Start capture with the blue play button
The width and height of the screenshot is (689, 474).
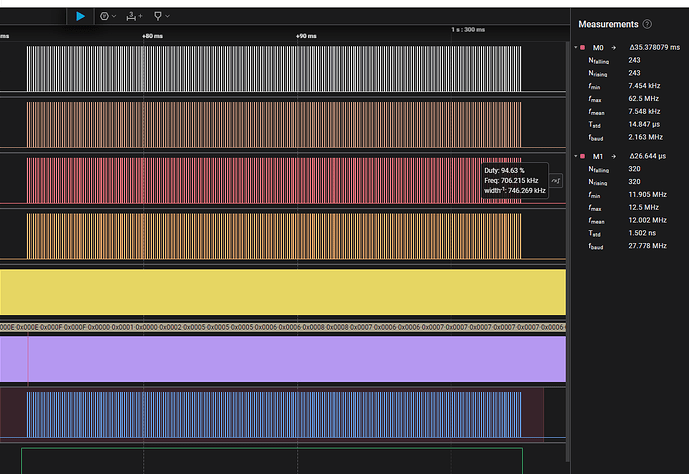tap(81, 16)
